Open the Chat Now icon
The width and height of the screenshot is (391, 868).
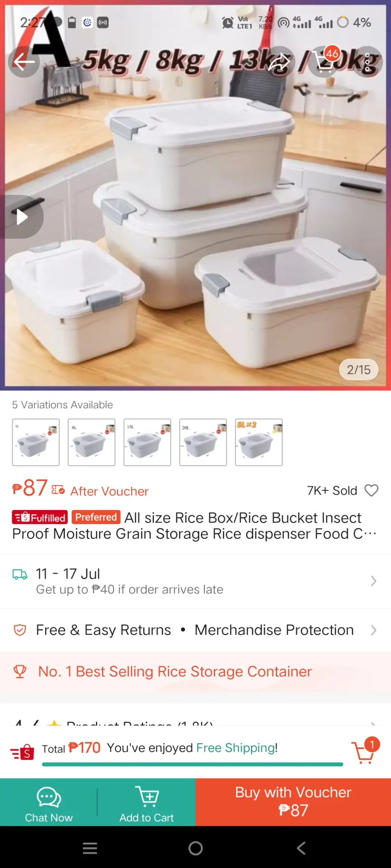click(x=49, y=802)
